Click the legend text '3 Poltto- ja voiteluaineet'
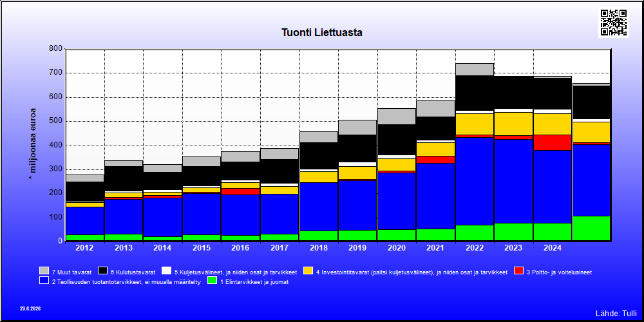Viewport: 644px width, 322px height. 559,272
